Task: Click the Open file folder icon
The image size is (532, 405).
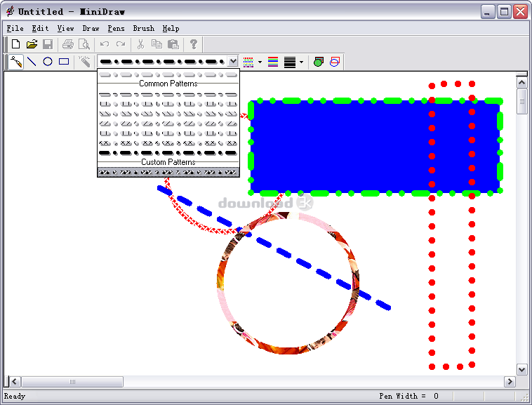Action: click(x=32, y=44)
